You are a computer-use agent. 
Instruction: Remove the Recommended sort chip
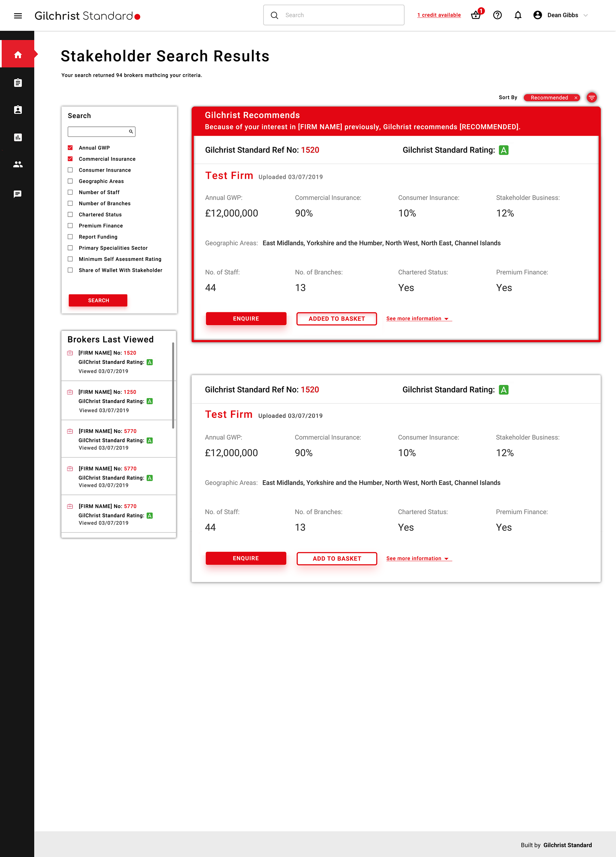click(576, 98)
